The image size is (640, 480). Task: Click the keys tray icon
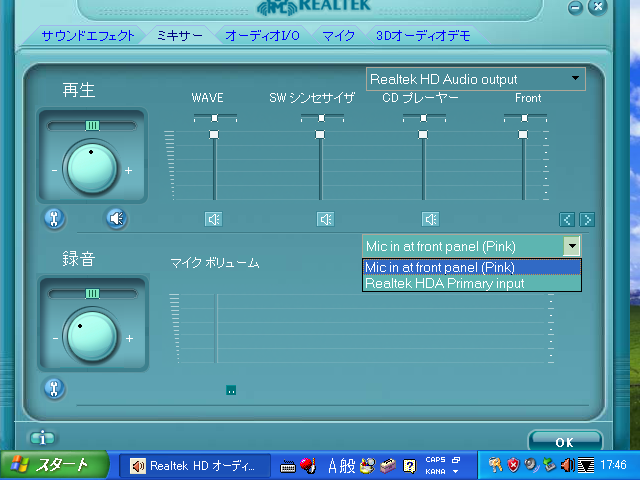point(496,465)
